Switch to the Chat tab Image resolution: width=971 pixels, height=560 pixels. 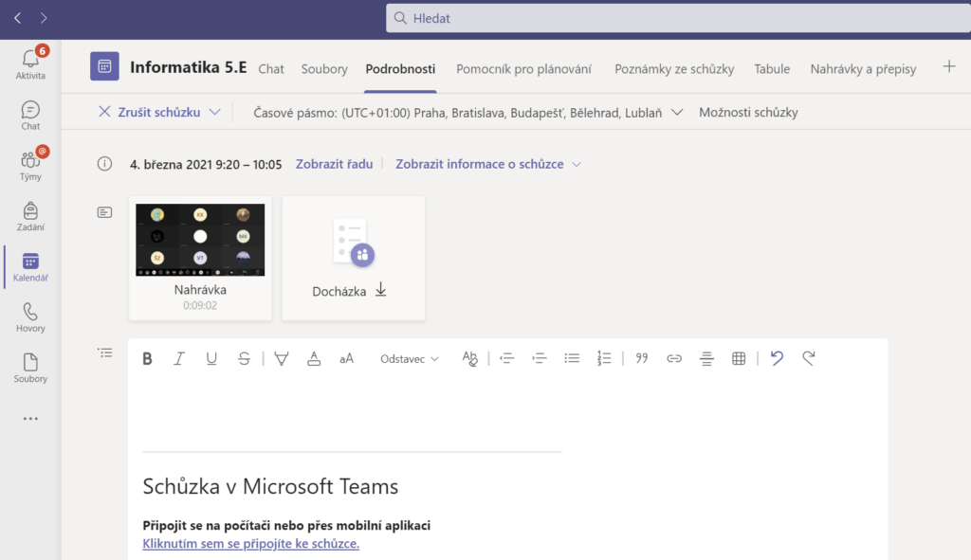[x=271, y=68]
